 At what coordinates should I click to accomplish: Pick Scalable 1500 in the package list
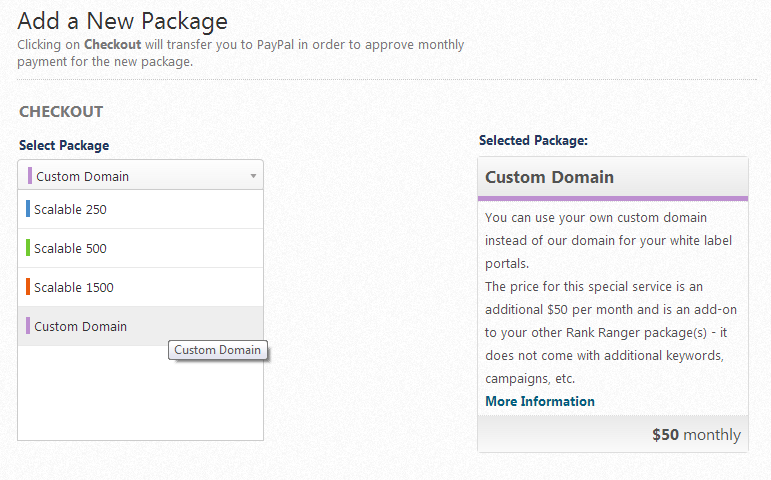click(74, 288)
